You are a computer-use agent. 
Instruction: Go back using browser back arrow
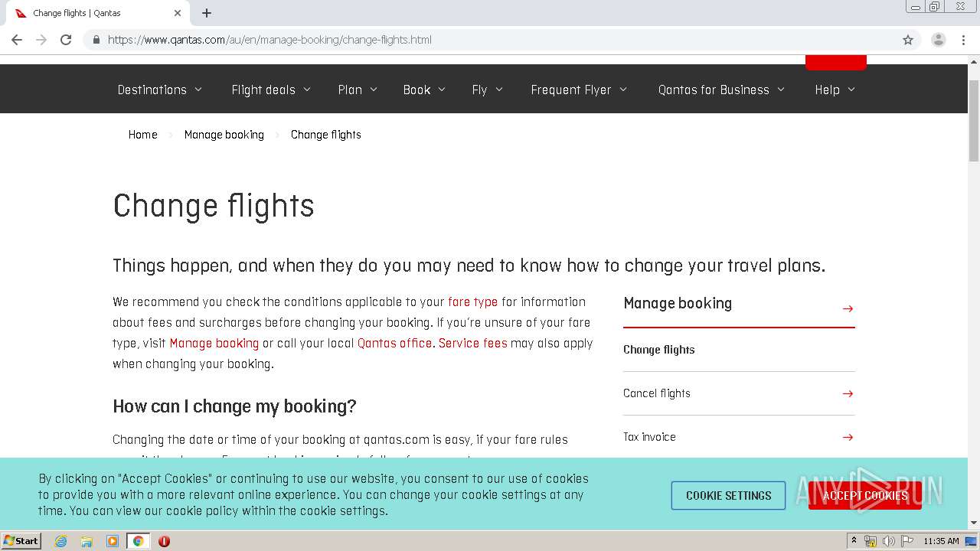coord(17,40)
